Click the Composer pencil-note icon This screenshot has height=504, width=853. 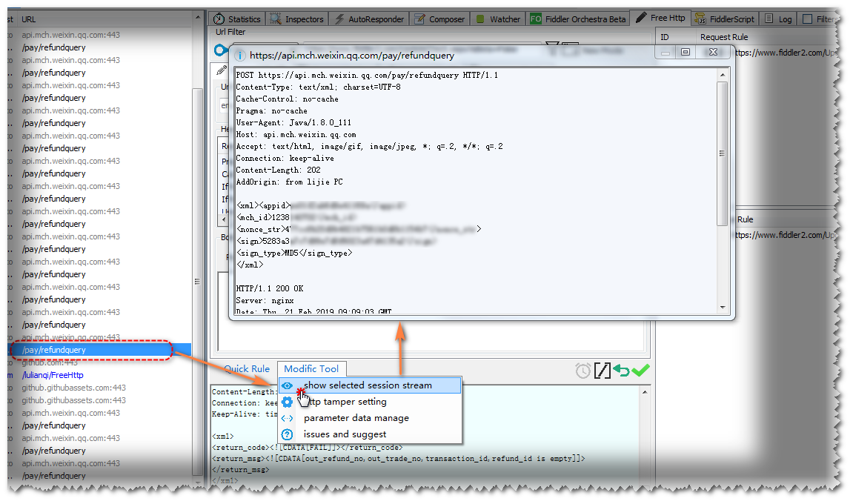tap(420, 19)
